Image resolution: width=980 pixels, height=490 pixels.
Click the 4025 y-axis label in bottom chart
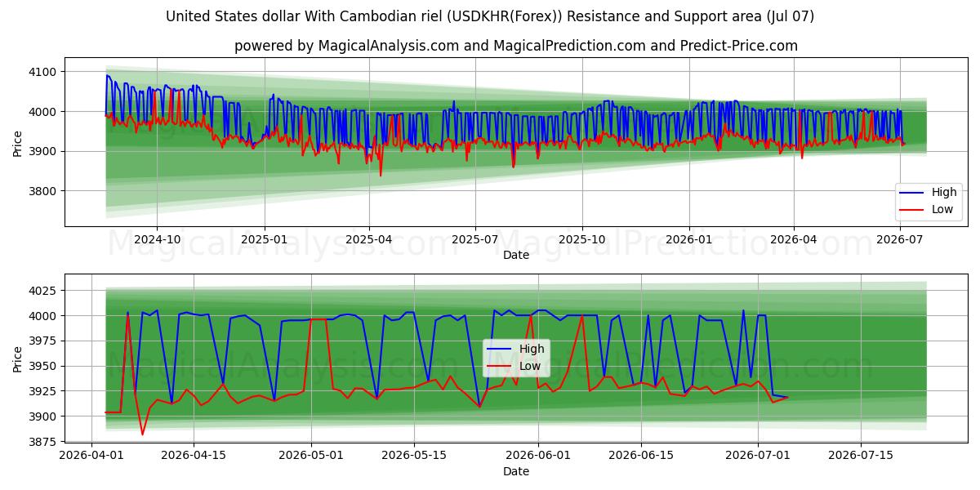(44, 291)
